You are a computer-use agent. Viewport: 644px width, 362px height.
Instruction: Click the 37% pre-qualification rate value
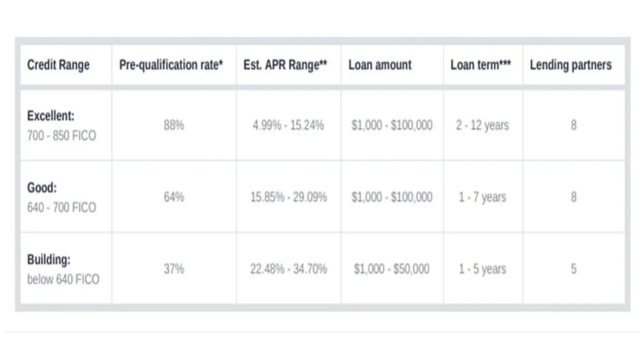[174, 269]
